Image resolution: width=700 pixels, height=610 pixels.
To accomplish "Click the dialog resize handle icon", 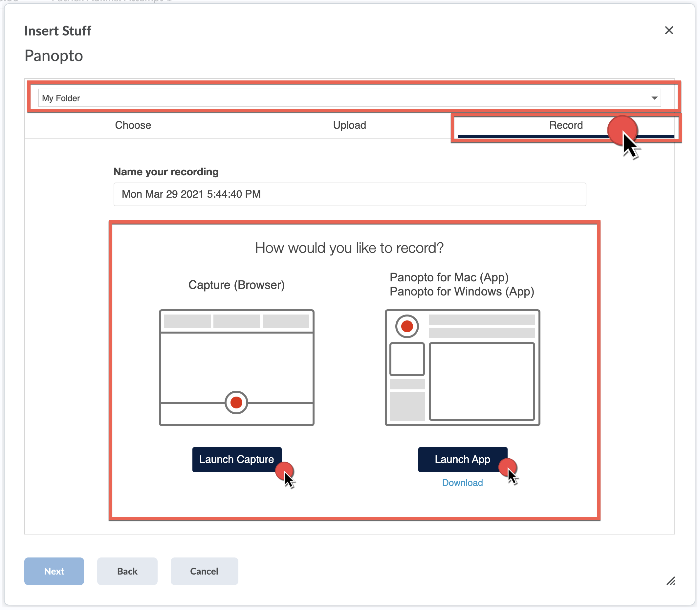I will tap(670, 581).
